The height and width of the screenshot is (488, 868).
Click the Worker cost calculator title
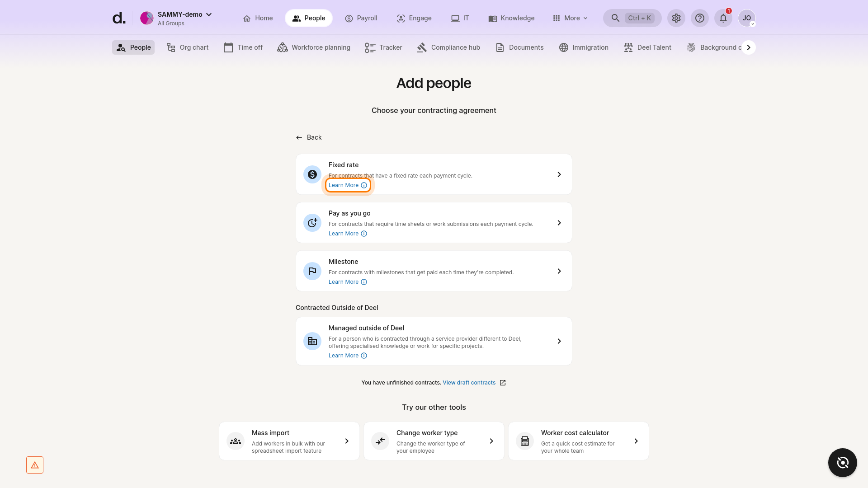click(575, 433)
